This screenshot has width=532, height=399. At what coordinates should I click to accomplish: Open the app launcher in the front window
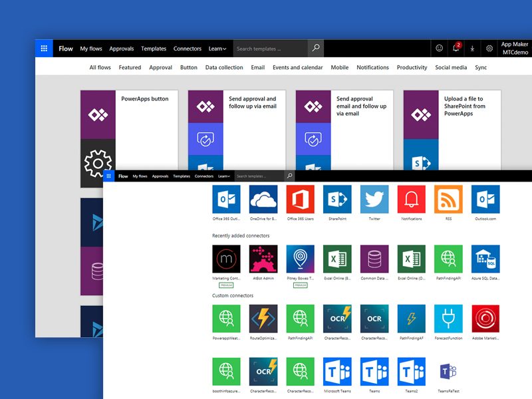point(108,176)
